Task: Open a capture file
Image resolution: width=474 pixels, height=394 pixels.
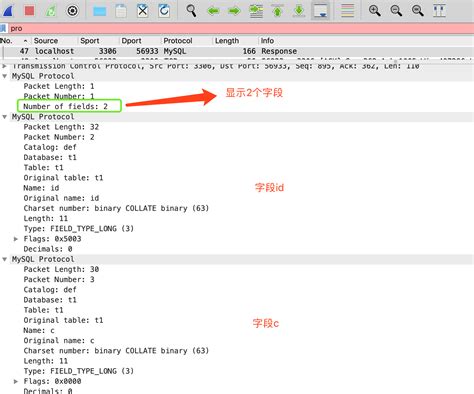Action: click(x=99, y=11)
